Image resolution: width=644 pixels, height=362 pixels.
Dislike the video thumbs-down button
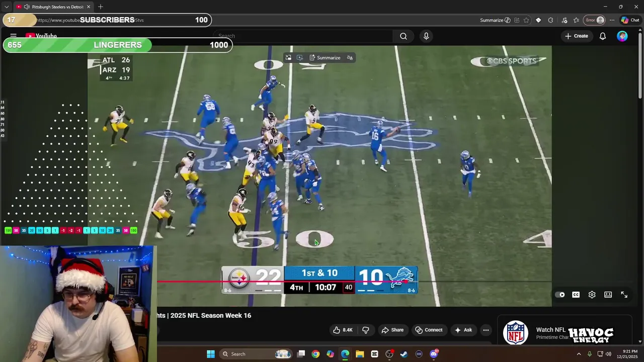tap(366, 330)
